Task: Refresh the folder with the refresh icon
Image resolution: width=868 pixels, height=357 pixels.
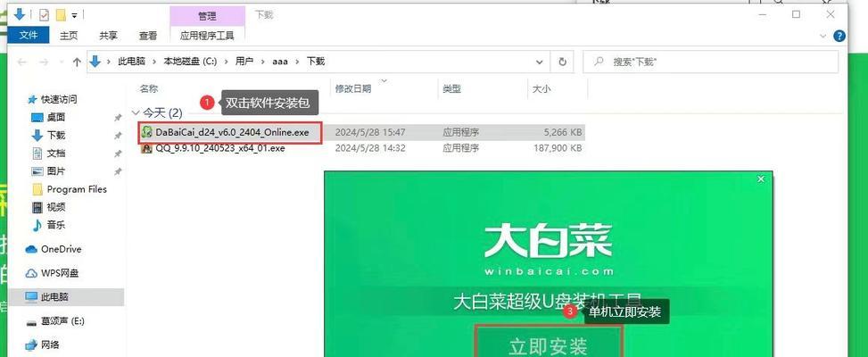Action: 562,62
